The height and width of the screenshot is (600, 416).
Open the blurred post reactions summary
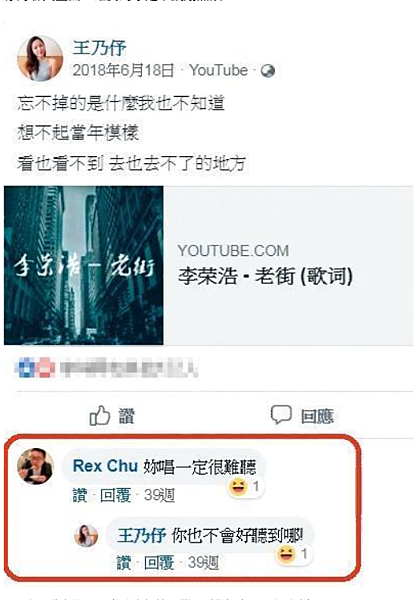(x=106, y=368)
